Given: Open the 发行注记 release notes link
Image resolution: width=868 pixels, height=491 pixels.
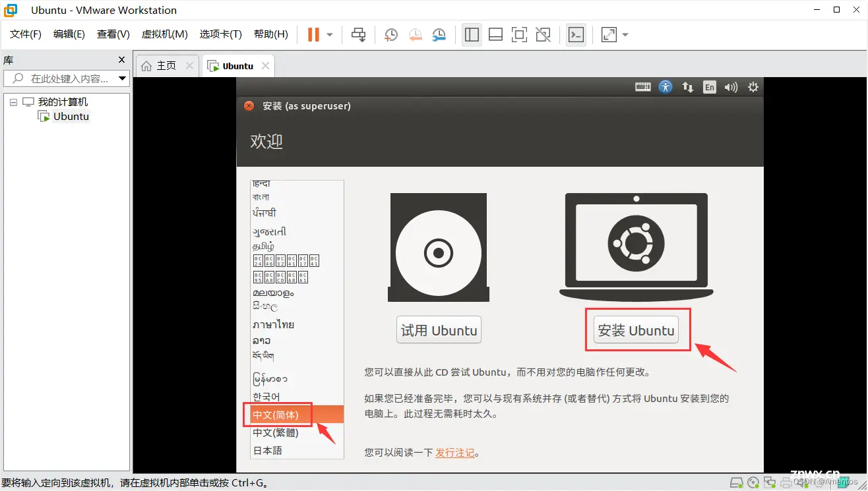Looking at the screenshot, I should (455, 453).
